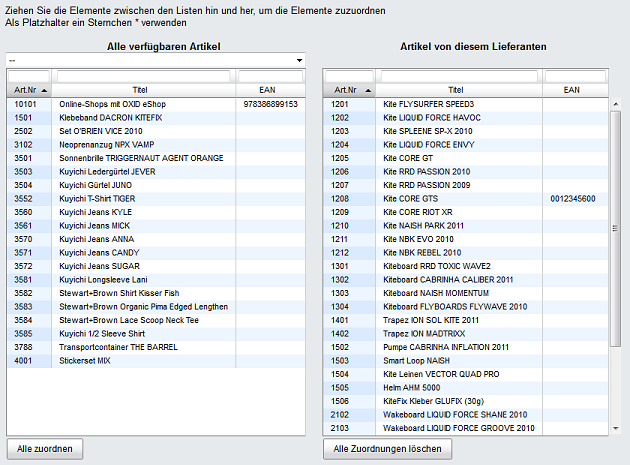Viewport: 630px width, 465px height.
Task: Click the supplier list scrollbar thumb
Action: click(616, 228)
